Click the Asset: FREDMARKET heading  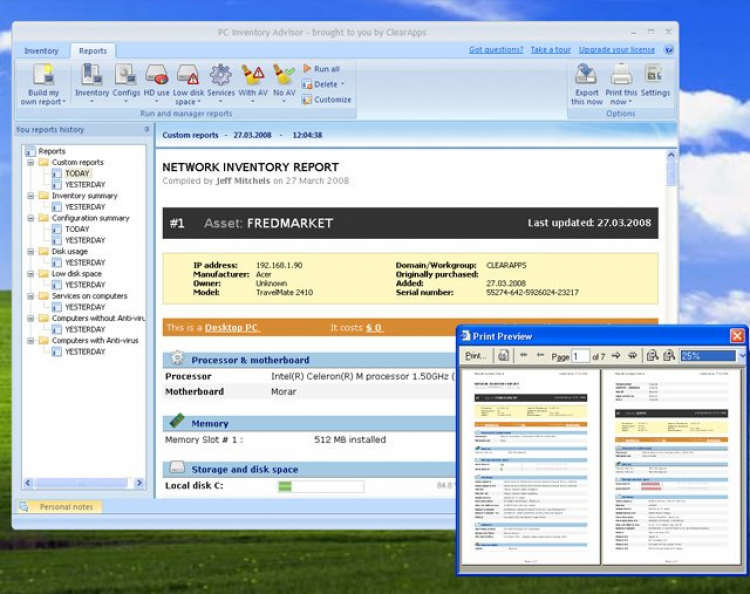point(268,223)
